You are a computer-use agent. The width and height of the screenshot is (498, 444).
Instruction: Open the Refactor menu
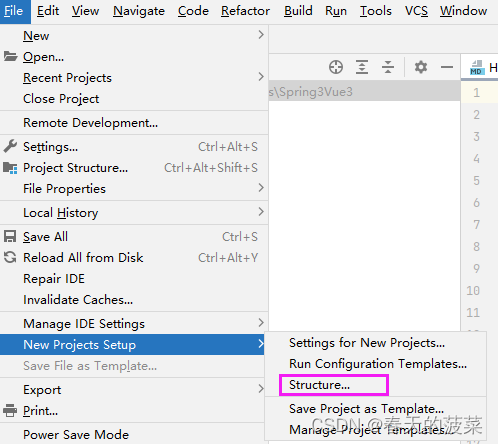coord(245,11)
